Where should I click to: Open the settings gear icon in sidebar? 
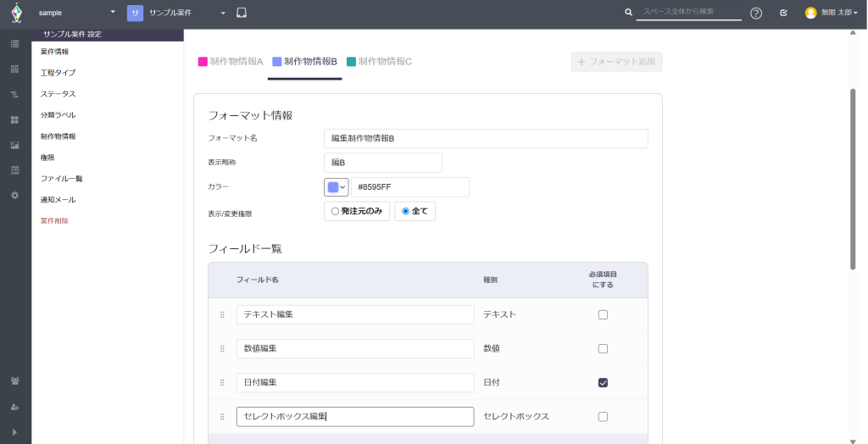pos(15,196)
